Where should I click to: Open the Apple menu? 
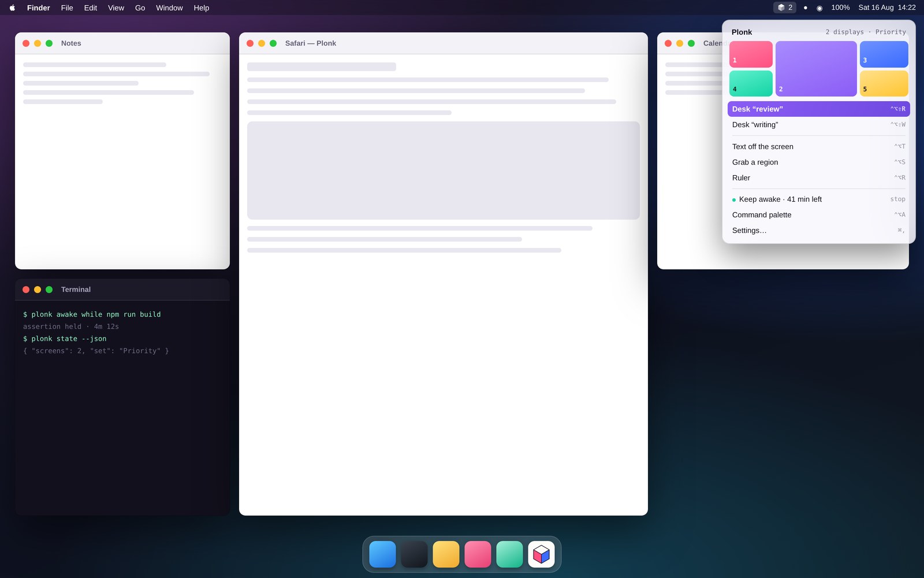point(12,8)
